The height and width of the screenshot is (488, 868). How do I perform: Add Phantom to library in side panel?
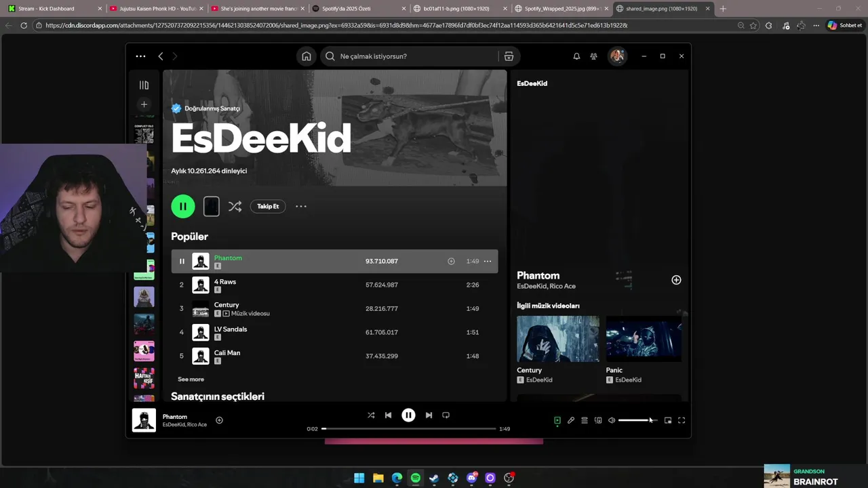pyautogui.click(x=676, y=280)
